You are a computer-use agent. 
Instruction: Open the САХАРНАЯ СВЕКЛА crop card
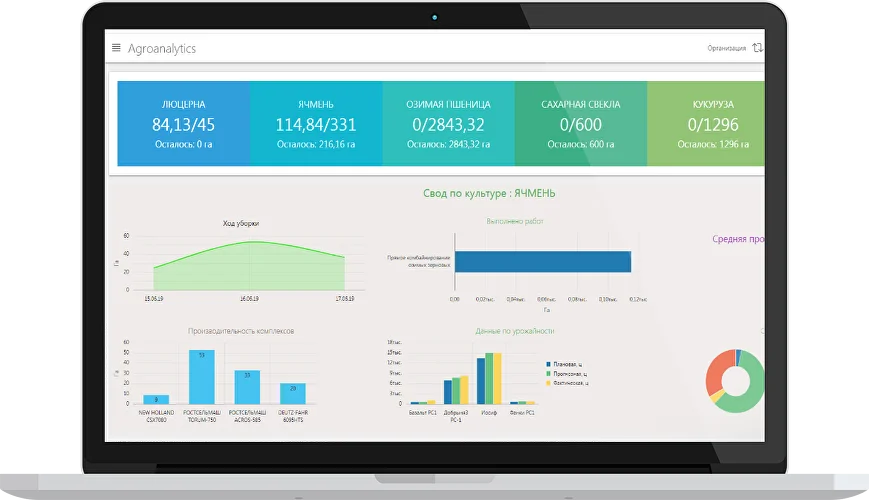click(580, 124)
